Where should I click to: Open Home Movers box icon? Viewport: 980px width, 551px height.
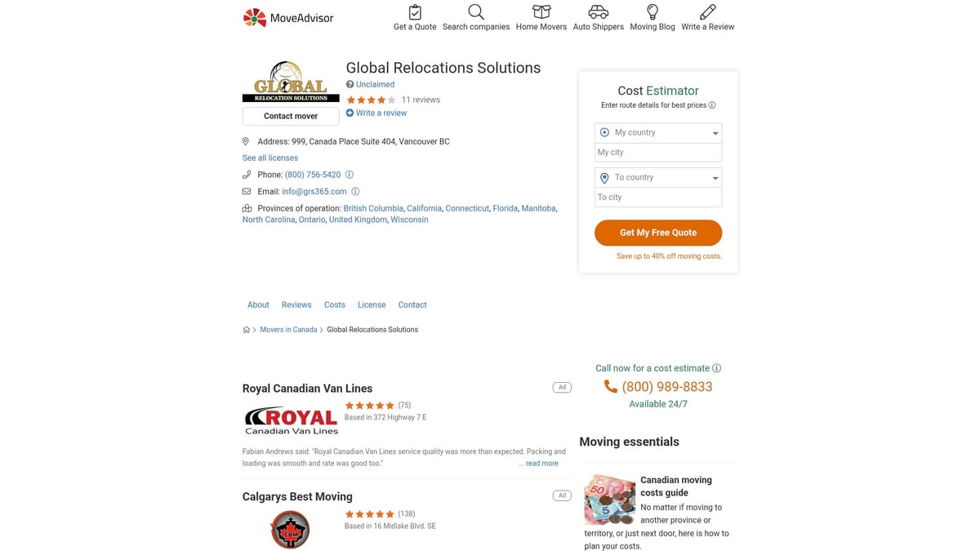(x=541, y=12)
